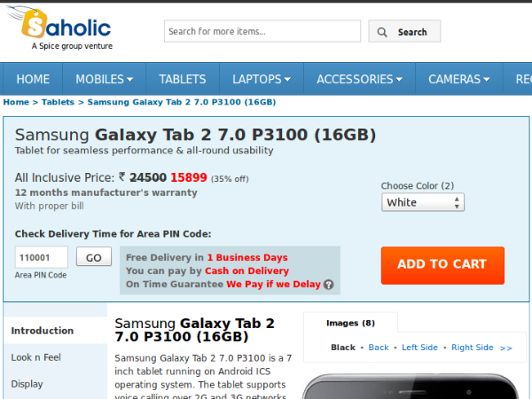Viewport: 532px width, 399px height.
Task: Open the Tablets menu item
Action: pos(182,79)
